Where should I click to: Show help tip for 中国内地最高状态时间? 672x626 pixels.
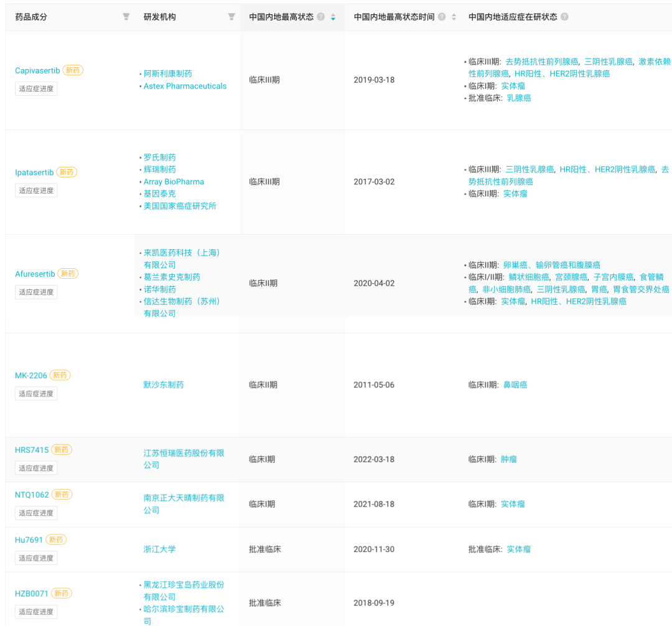442,17
